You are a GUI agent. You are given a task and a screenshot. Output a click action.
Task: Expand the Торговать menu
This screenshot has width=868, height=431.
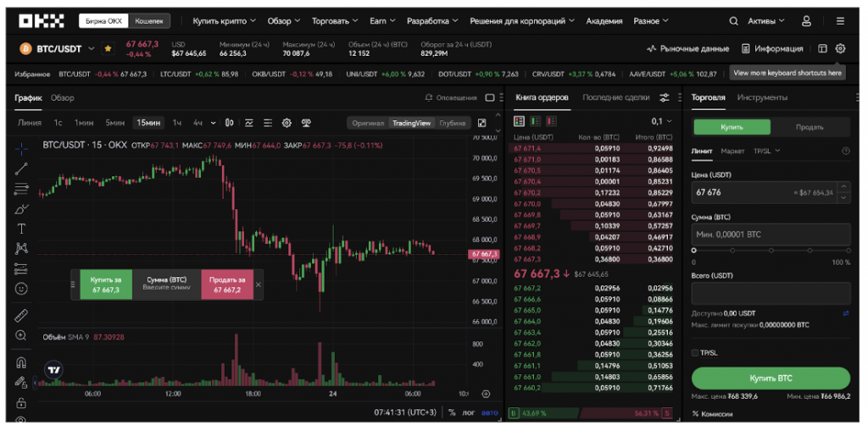335,21
